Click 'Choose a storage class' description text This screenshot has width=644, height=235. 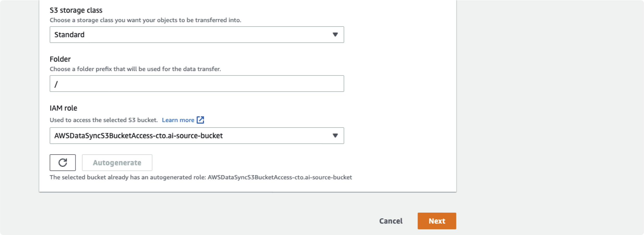coord(145,20)
